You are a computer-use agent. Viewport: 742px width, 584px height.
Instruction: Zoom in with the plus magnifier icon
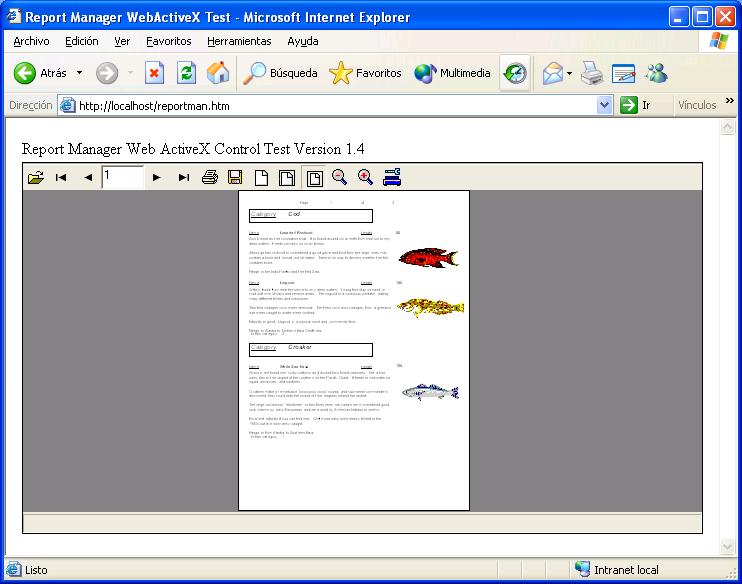(366, 178)
